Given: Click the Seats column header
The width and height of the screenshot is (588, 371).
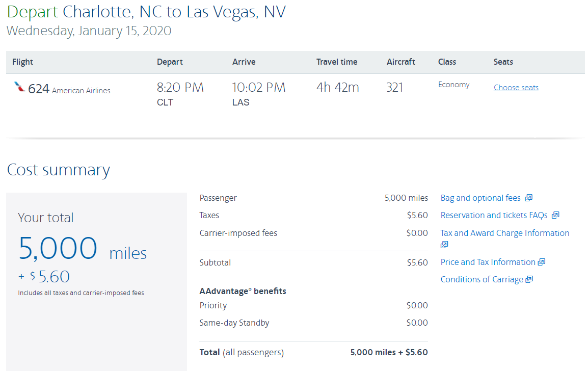Looking at the screenshot, I should pyautogui.click(x=503, y=62).
